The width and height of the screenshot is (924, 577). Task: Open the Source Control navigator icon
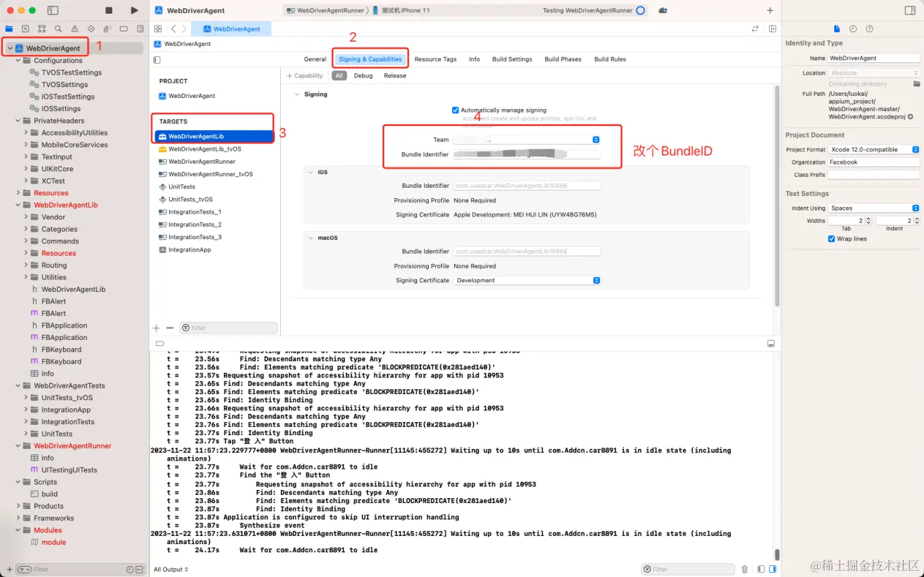(x=25, y=29)
